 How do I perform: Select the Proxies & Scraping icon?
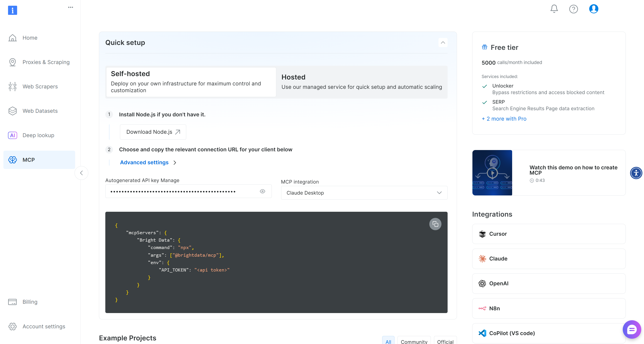tap(13, 62)
